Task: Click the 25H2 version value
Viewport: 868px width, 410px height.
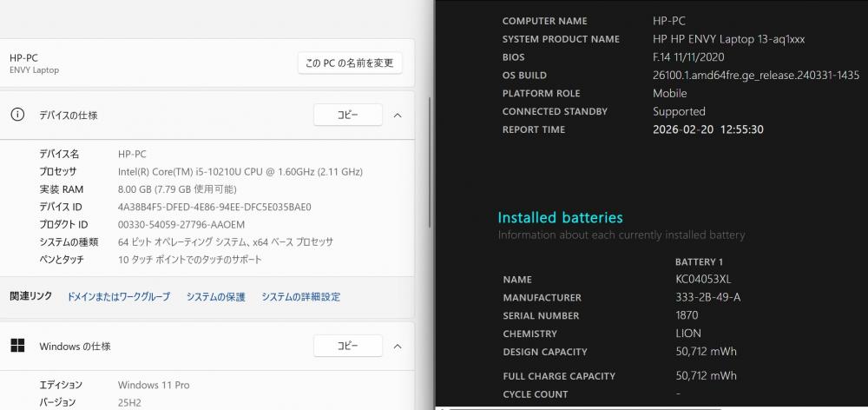Action: point(129,402)
